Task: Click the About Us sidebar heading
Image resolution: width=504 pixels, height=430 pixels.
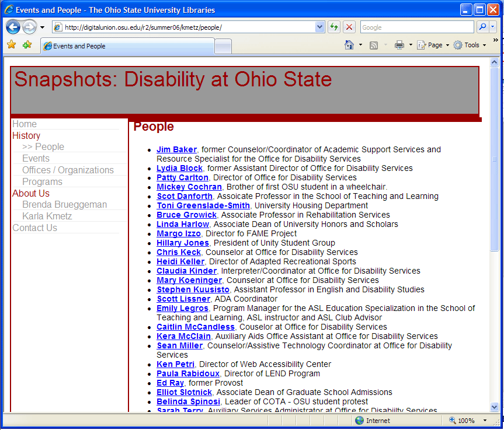Action: (x=31, y=193)
